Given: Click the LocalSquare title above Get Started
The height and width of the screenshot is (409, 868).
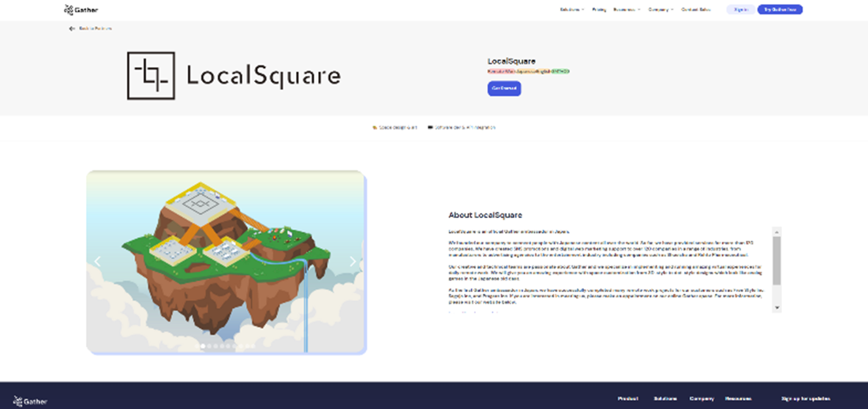Looking at the screenshot, I should [511, 62].
